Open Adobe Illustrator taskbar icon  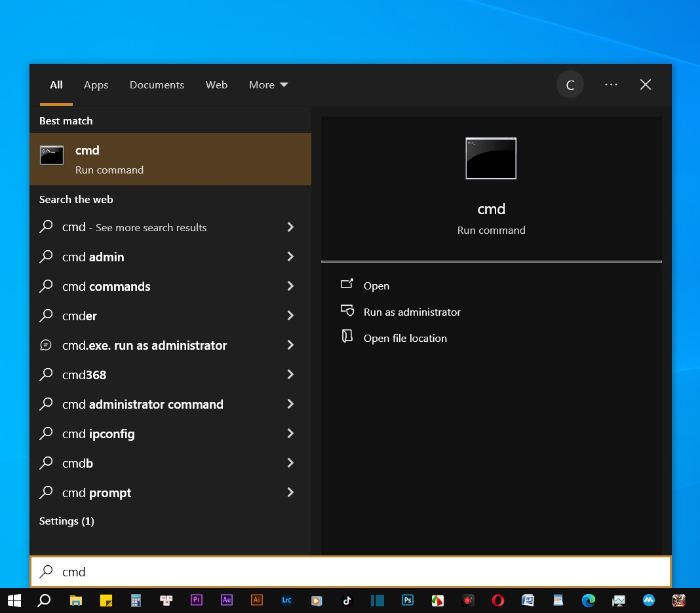pyautogui.click(x=257, y=601)
